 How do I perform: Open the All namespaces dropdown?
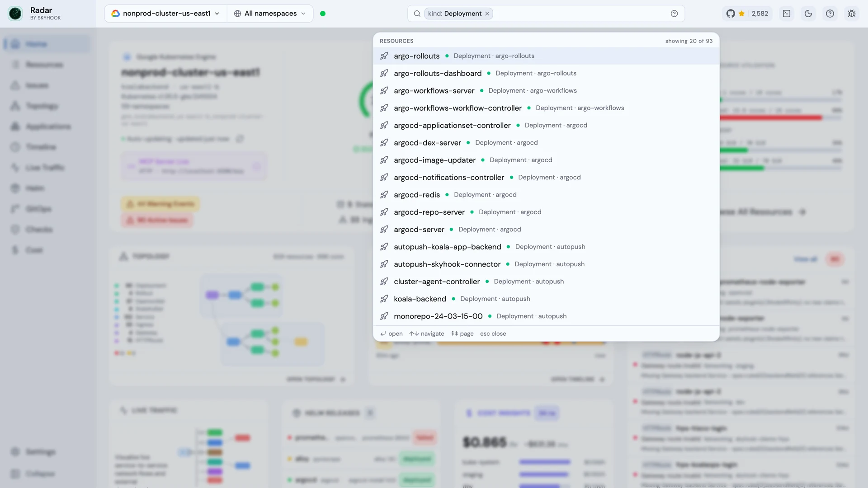point(270,14)
